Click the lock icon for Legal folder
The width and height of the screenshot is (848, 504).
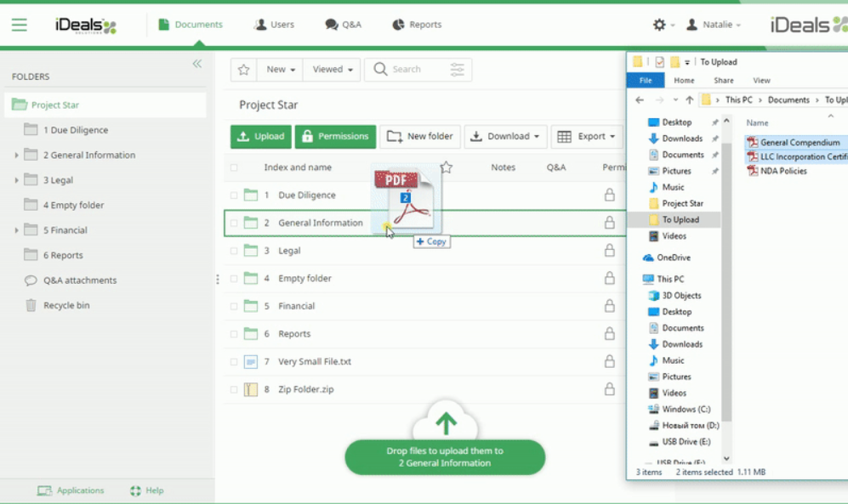[609, 251]
